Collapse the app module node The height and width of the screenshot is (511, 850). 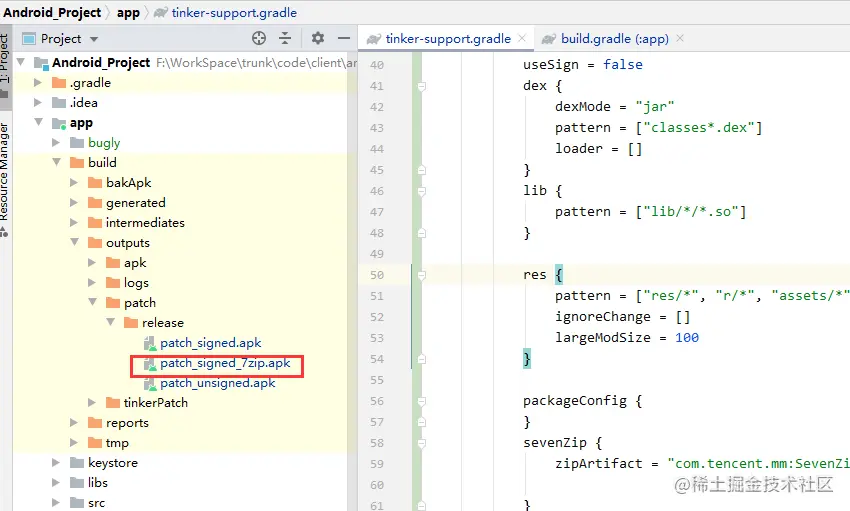[x=38, y=122]
